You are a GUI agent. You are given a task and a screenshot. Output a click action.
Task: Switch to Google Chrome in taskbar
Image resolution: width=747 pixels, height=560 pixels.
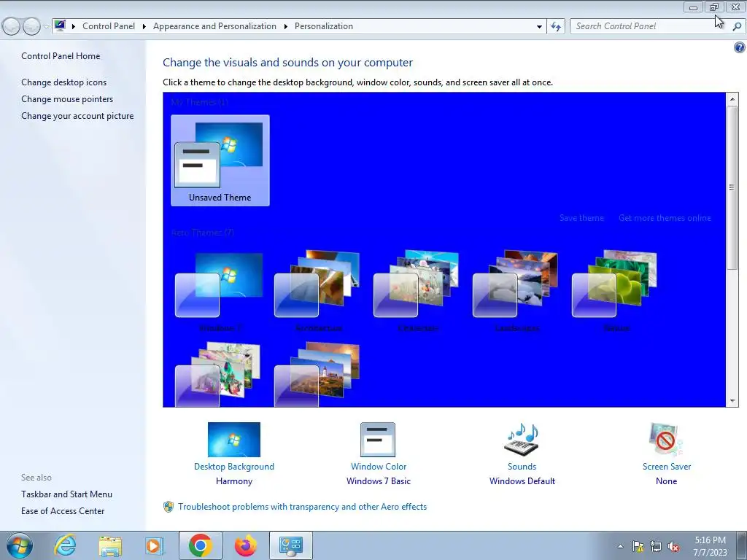(x=200, y=545)
